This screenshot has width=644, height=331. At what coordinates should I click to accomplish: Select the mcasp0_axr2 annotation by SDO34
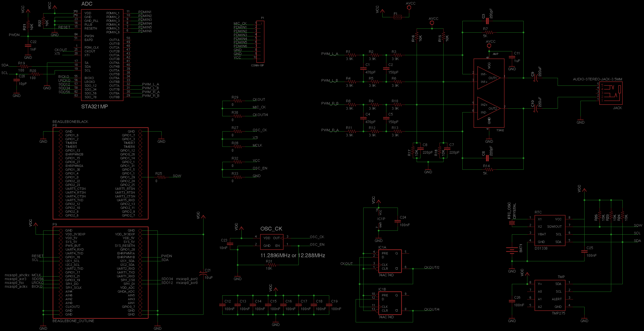coord(187,279)
